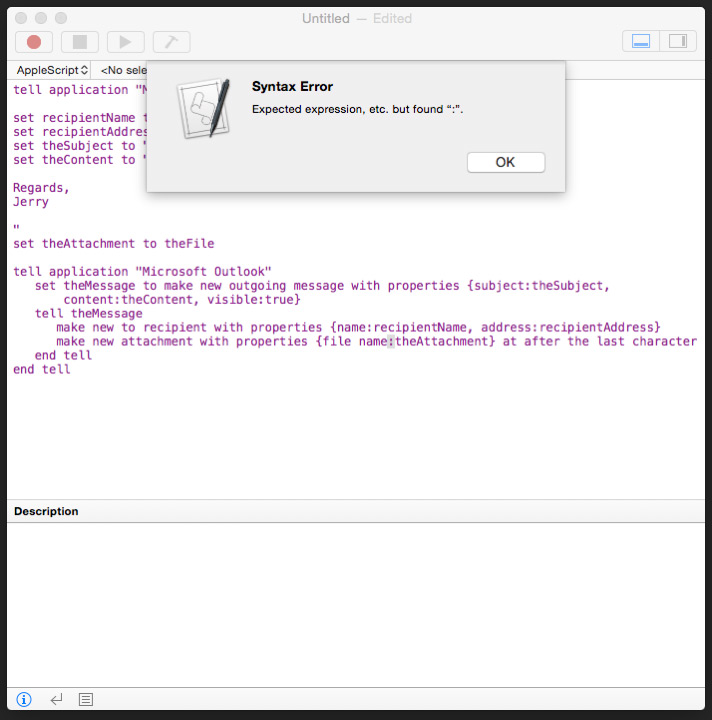
Task: Show description via info icon
Action: pos(24,699)
